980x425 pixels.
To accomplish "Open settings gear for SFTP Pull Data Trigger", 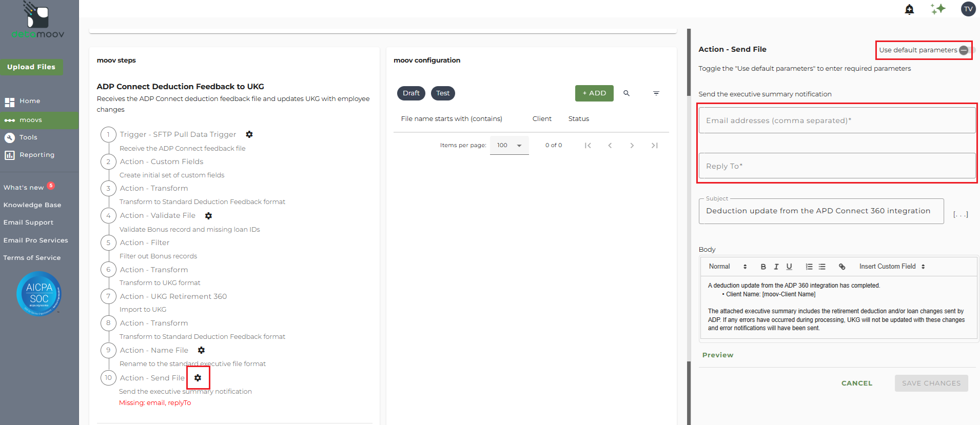I will click(x=249, y=134).
